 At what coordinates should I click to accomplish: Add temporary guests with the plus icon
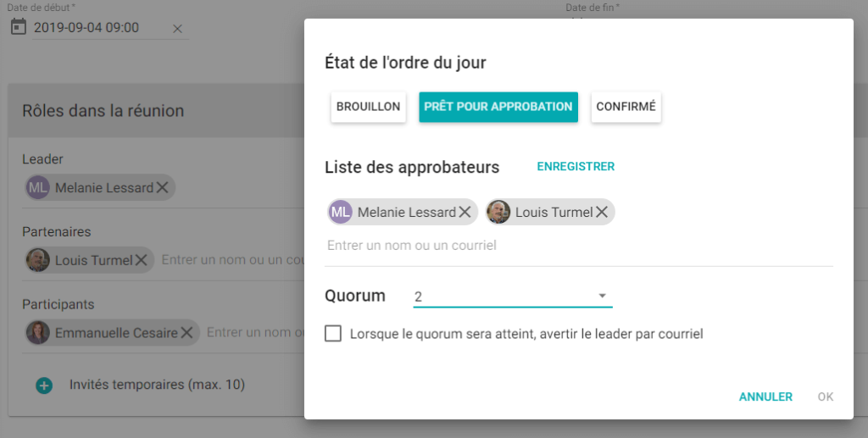(x=44, y=385)
